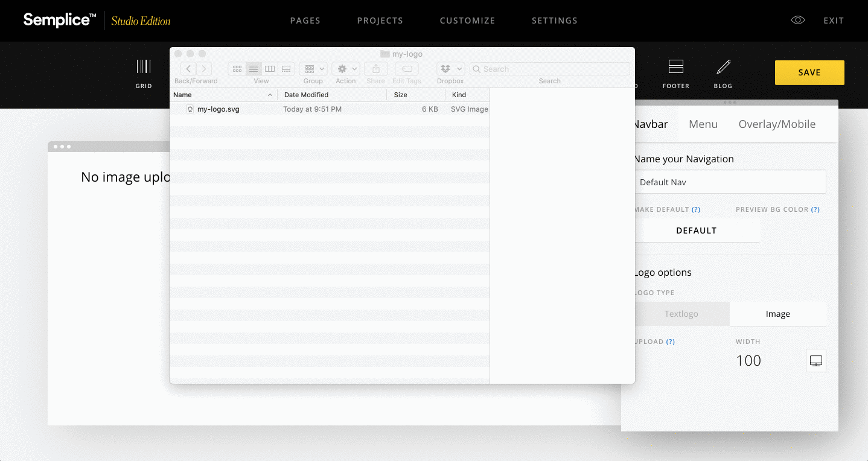Open the Finder Action gear dropdown
The width and height of the screenshot is (868, 461).
click(x=347, y=69)
